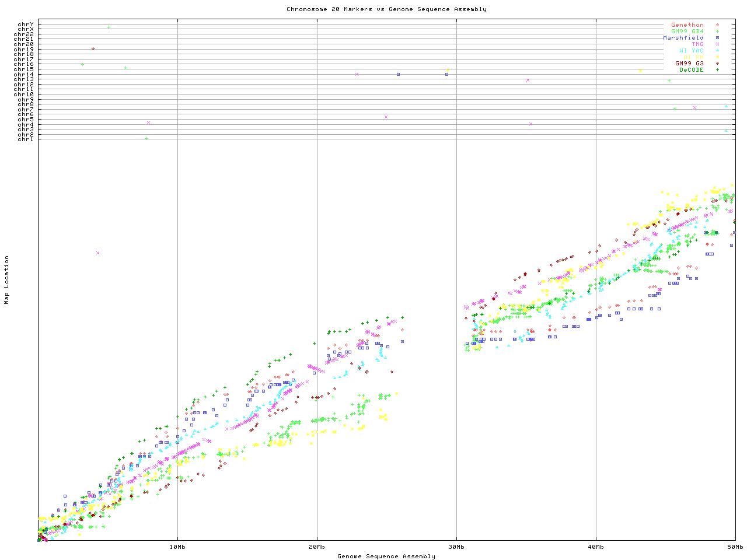
Task: Click the Genethon diamond marker in legend
Action: 717,25
